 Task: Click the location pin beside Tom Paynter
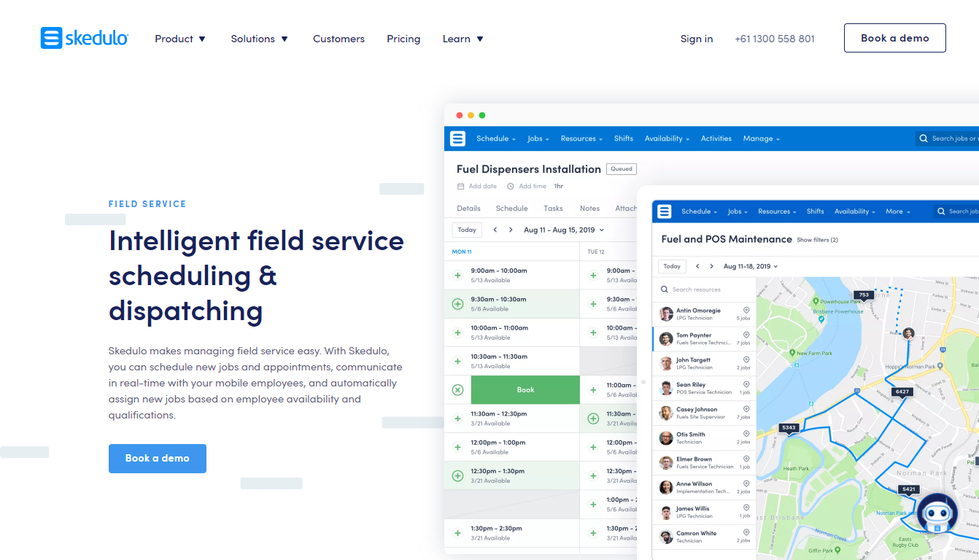[x=746, y=335]
